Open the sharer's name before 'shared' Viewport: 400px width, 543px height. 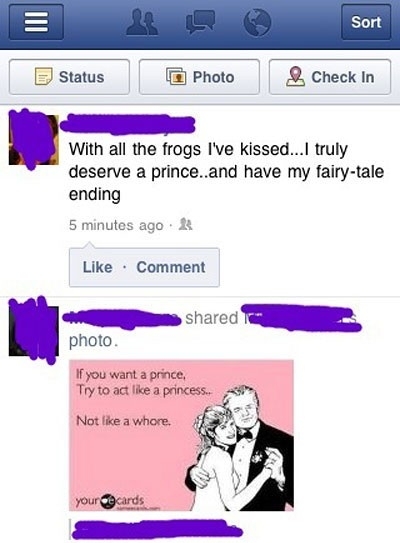pos(122,319)
